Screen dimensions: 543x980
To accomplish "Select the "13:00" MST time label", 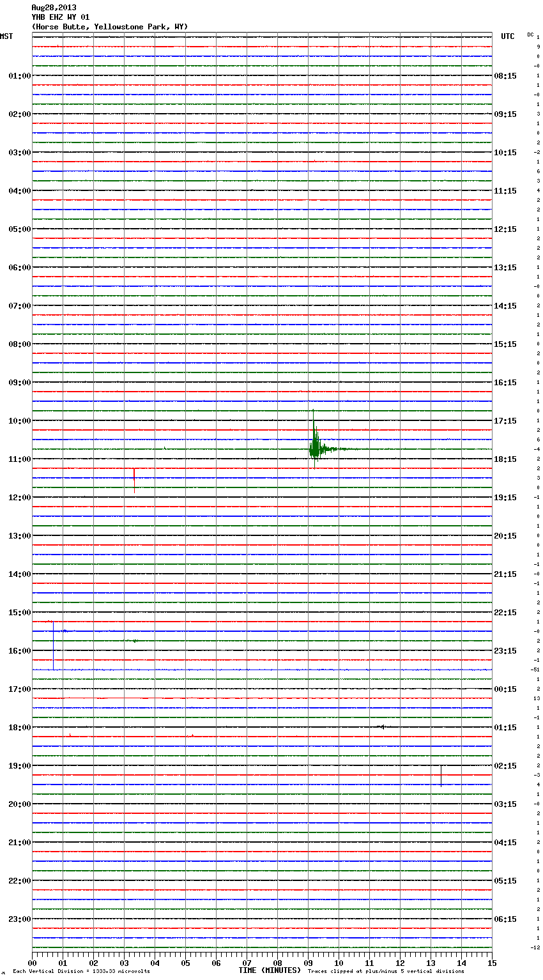I will coord(20,536).
